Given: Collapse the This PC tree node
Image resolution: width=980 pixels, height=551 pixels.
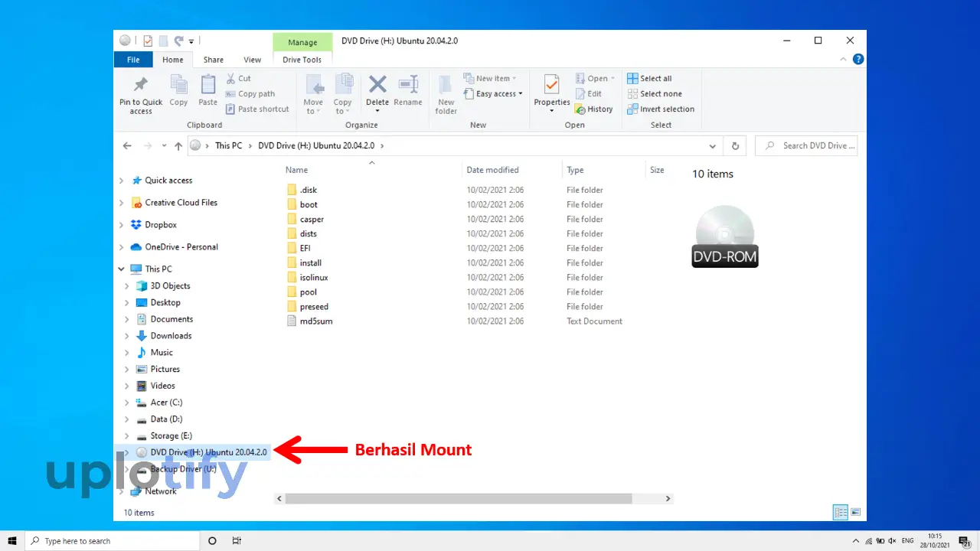Looking at the screenshot, I should tap(121, 269).
